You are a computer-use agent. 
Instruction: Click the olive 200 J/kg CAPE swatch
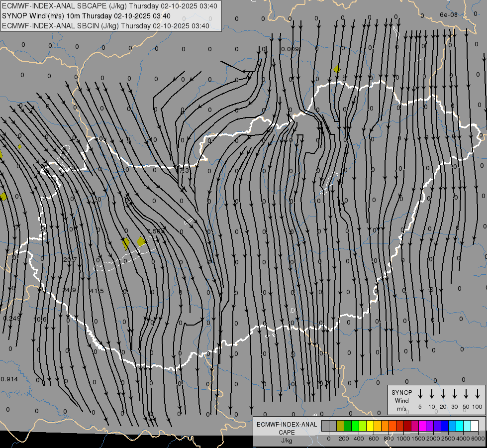tap(340, 426)
